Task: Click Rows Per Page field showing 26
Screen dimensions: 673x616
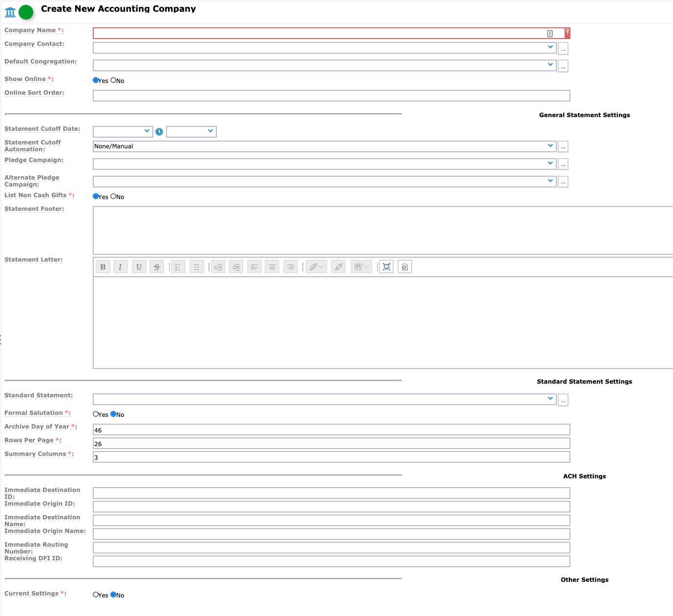Action: (x=332, y=443)
